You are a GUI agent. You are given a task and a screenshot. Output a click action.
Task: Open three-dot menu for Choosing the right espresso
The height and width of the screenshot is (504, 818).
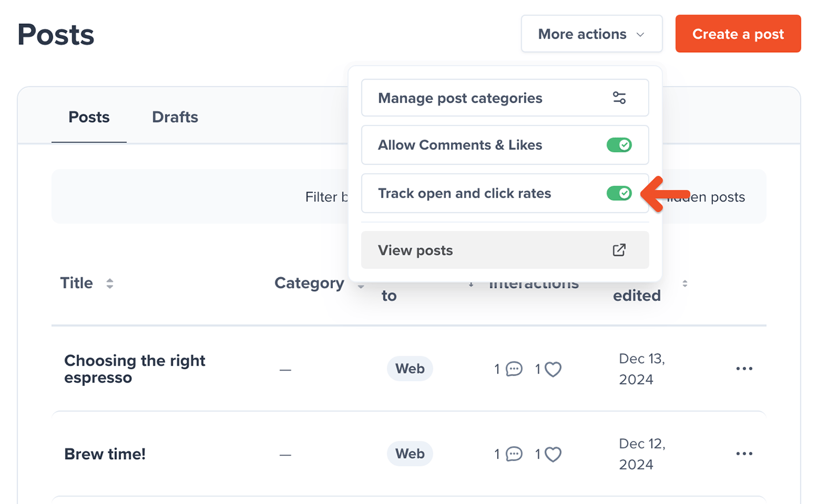coord(744,369)
